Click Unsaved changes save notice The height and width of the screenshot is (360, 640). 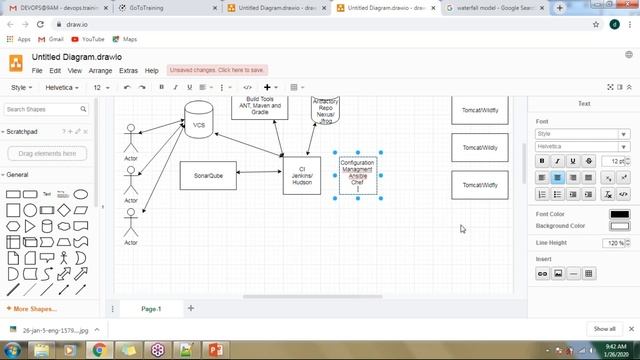217,70
